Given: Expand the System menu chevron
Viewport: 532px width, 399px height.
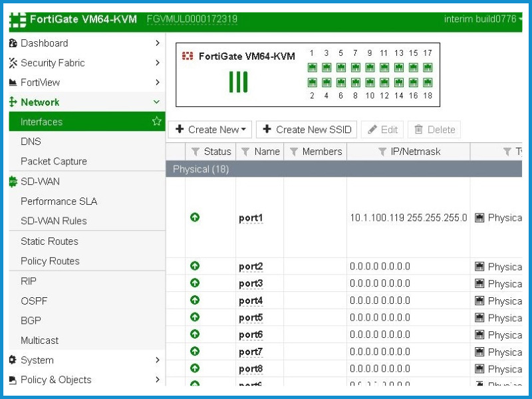Looking at the screenshot, I should tap(158, 360).
